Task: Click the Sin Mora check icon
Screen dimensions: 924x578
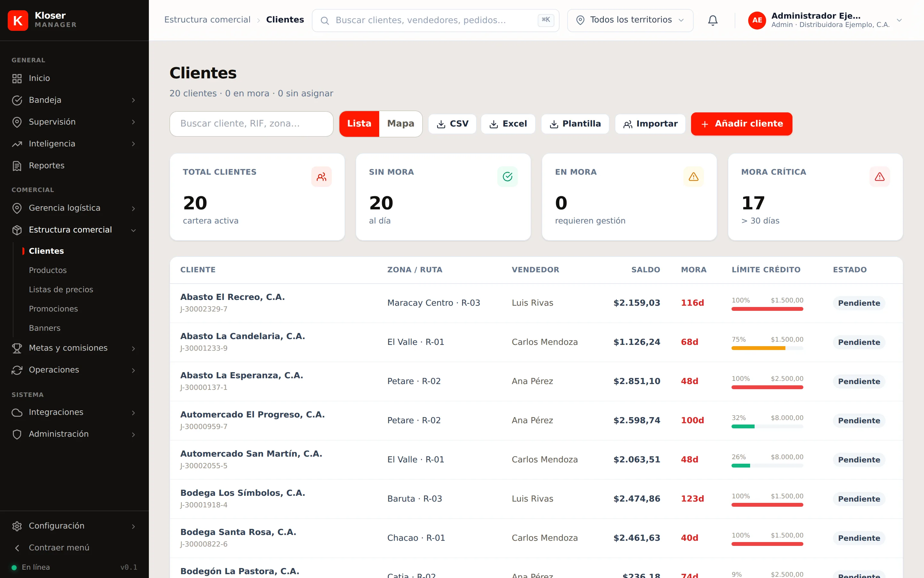Action: point(508,177)
